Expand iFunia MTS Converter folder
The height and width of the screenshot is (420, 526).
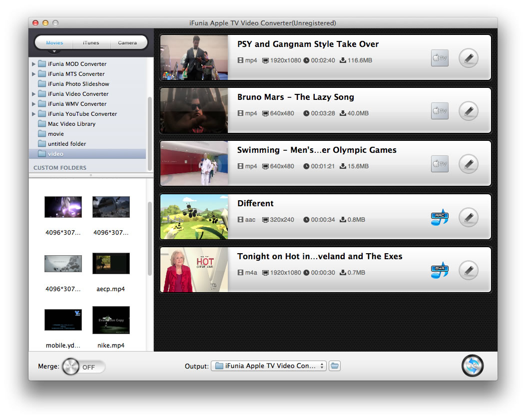coord(33,74)
